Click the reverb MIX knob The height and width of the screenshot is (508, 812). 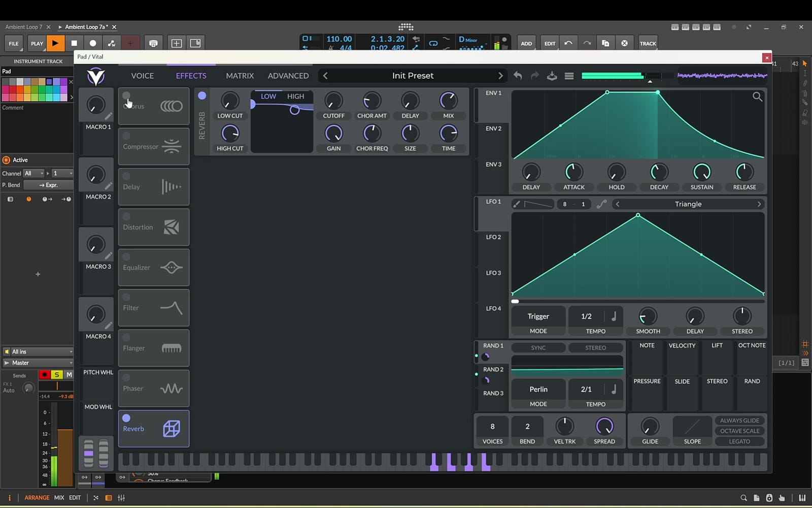449,101
